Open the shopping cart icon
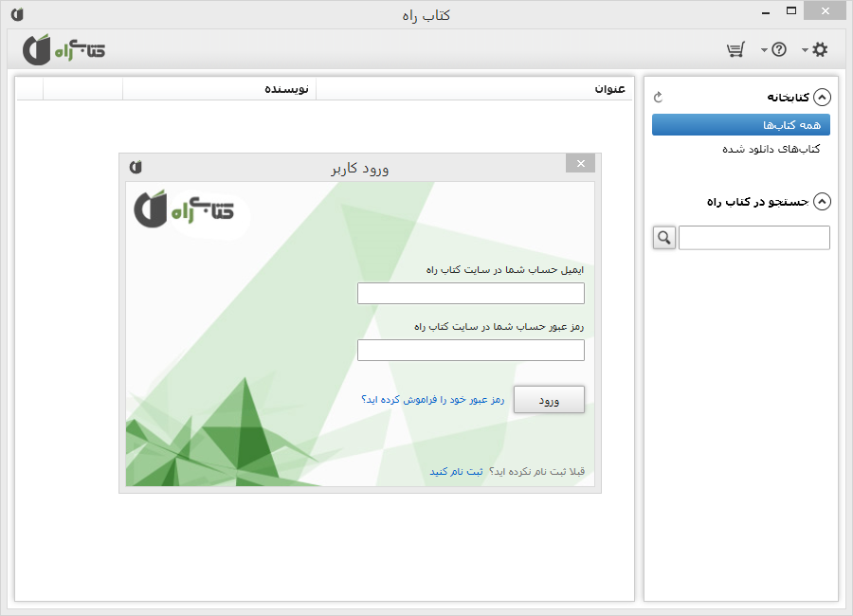Viewport: 853px width, 616px height. [735, 50]
